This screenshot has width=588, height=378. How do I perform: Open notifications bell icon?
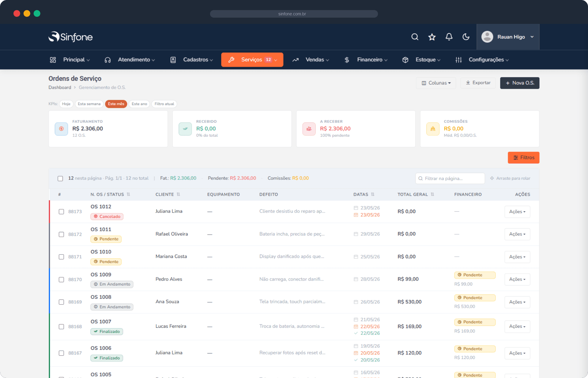tap(449, 37)
